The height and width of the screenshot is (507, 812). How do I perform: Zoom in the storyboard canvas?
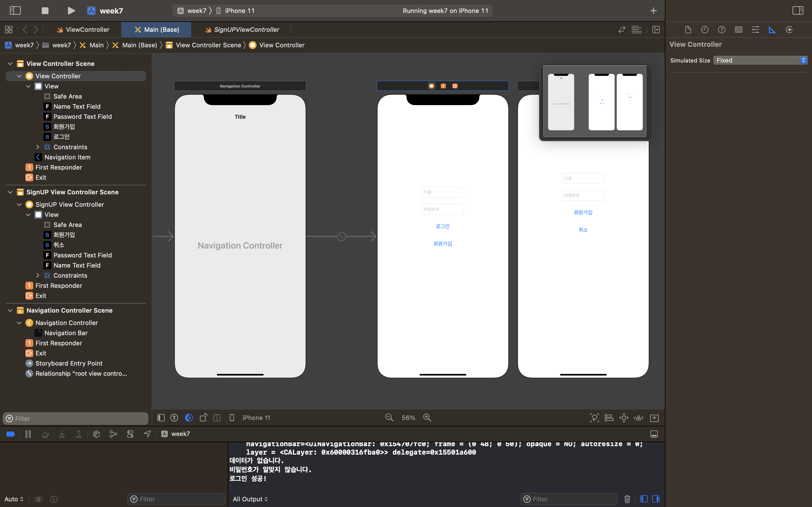point(427,417)
